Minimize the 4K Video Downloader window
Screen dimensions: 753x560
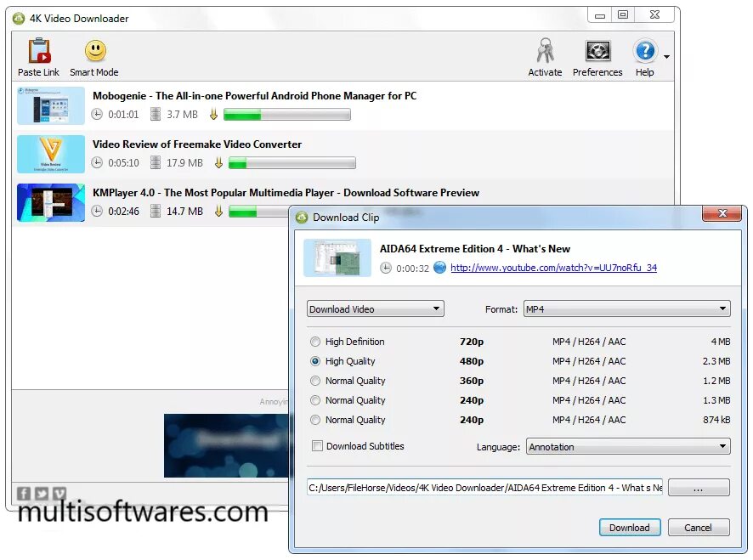coord(600,15)
